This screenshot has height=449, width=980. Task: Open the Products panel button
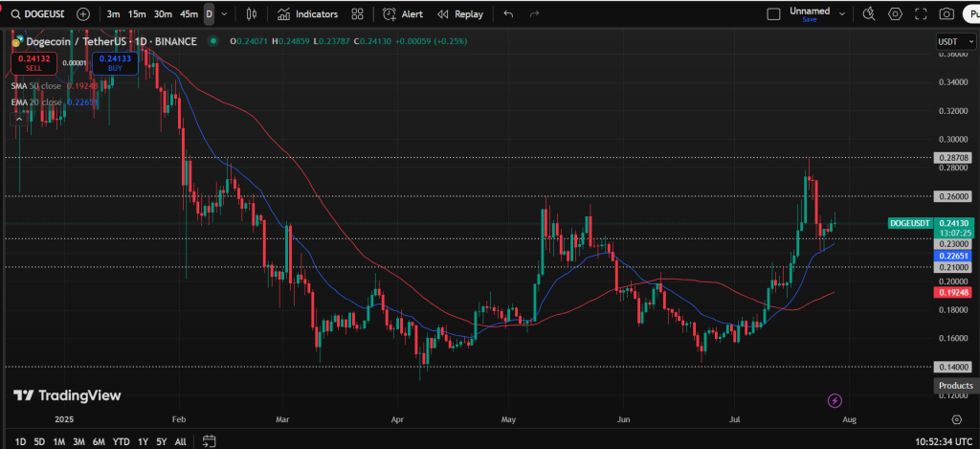(956, 386)
